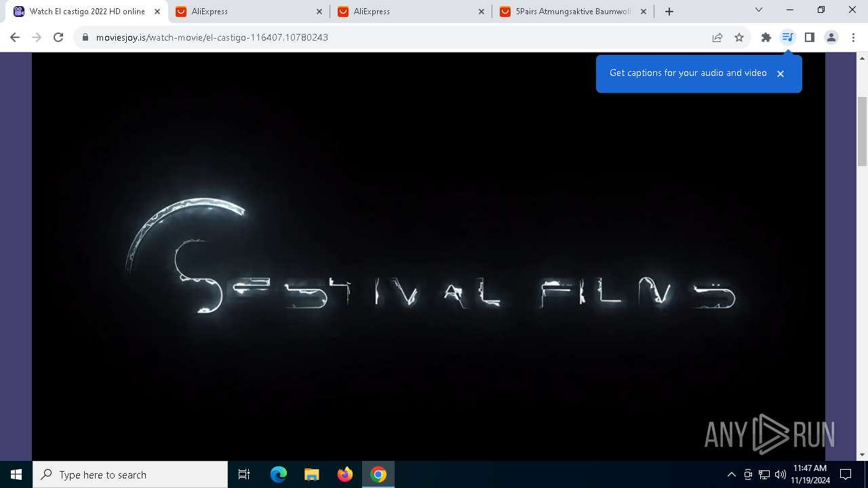Switch to 5Pairs Atmungsaktive Baumwoll tab
The height and width of the screenshot is (488, 868).
(574, 12)
